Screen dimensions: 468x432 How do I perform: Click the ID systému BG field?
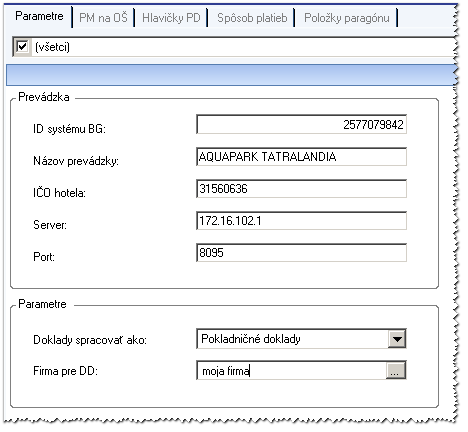click(x=301, y=124)
